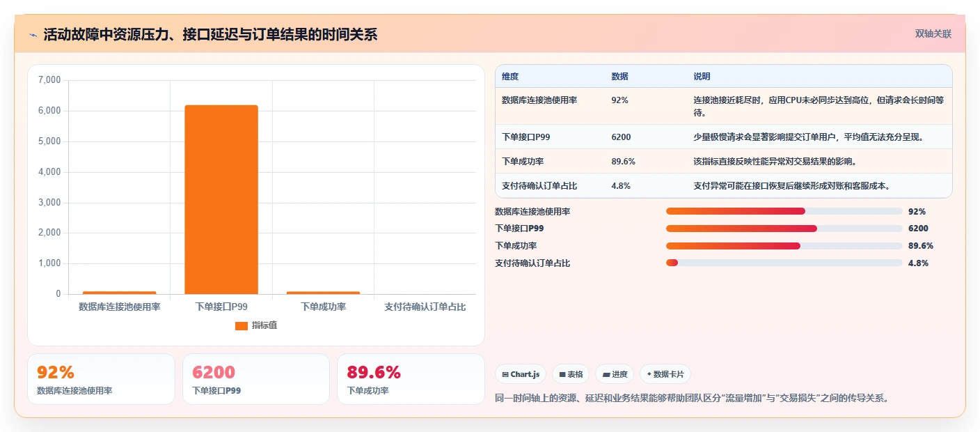Click the 3,000 y-axis tick label

49,203
